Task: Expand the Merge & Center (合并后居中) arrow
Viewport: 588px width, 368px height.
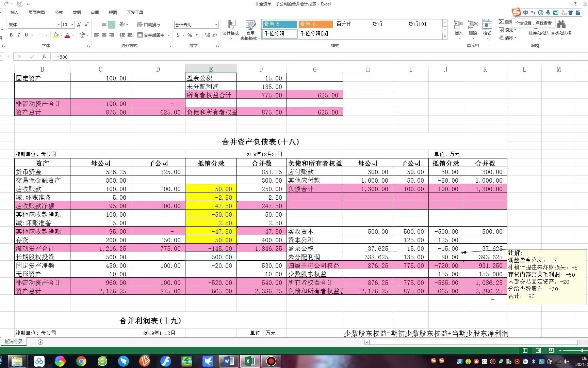Action: [x=168, y=35]
